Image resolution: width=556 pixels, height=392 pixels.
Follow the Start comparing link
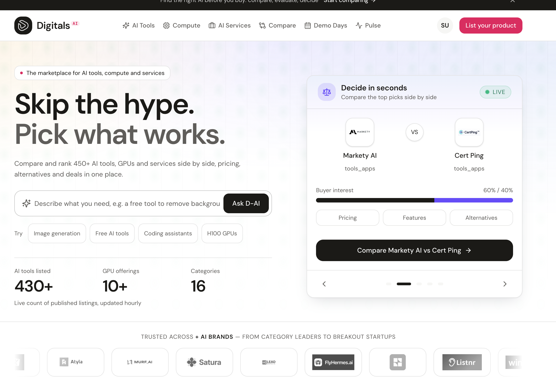[x=349, y=1]
